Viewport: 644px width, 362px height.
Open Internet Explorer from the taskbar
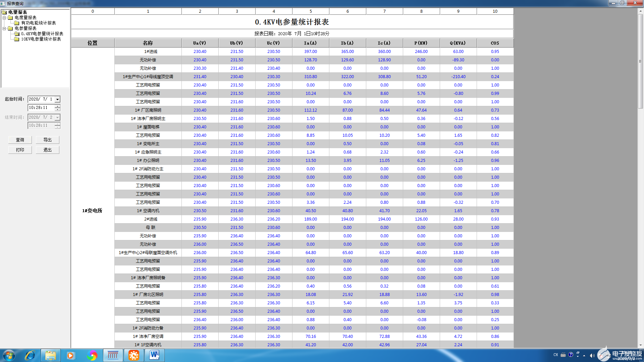click(30, 355)
